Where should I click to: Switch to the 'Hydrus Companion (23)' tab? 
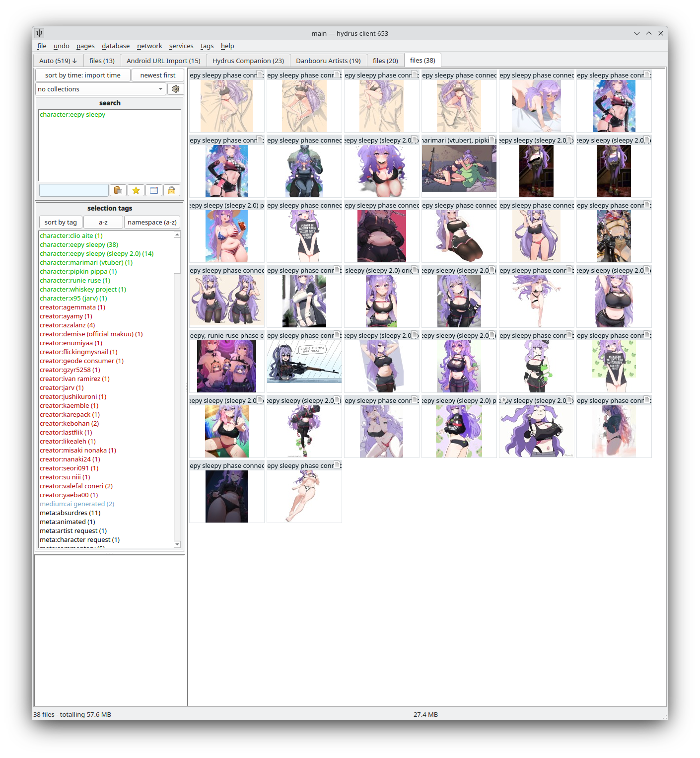pyautogui.click(x=248, y=61)
